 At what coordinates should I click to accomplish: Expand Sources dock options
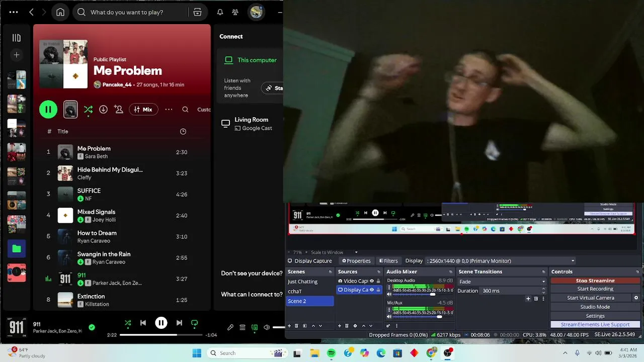click(378, 272)
